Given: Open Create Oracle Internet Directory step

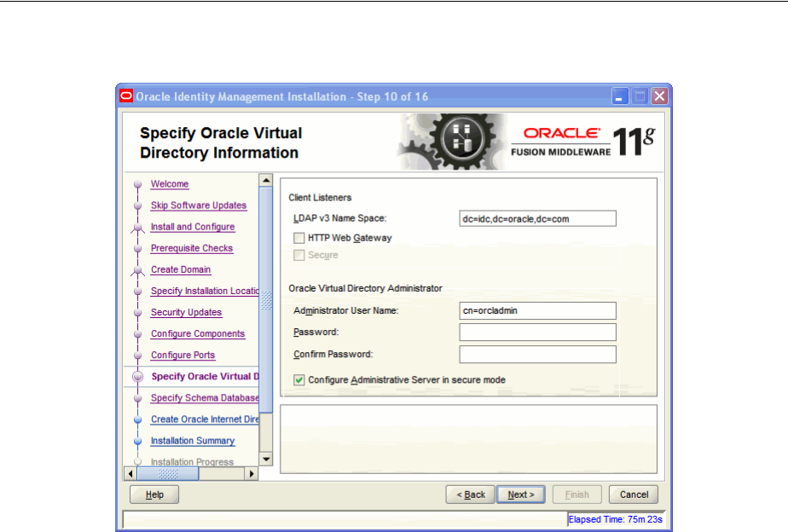Looking at the screenshot, I should (205, 419).
